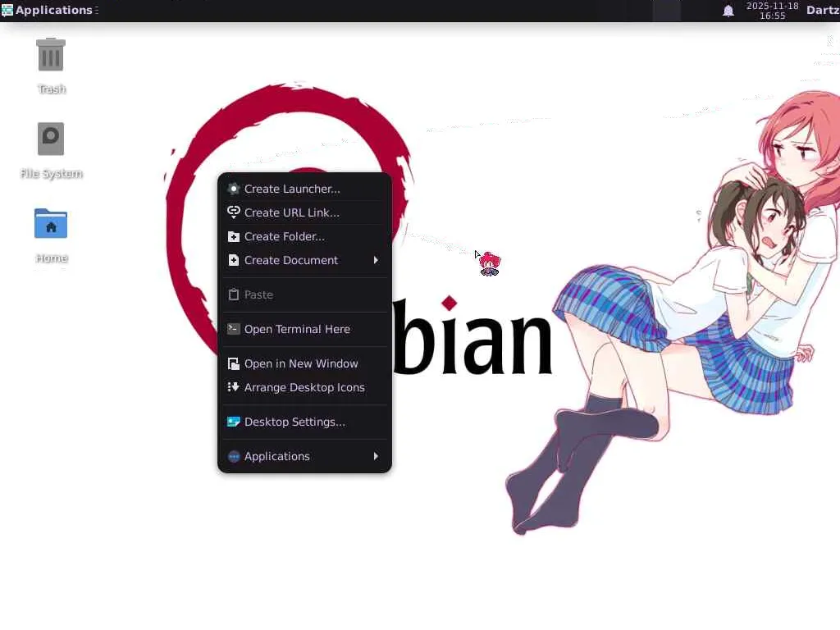This screenshot has width=840, height=630.
Task: Open the Dartz user menu
Action: [x=823, y=10]
